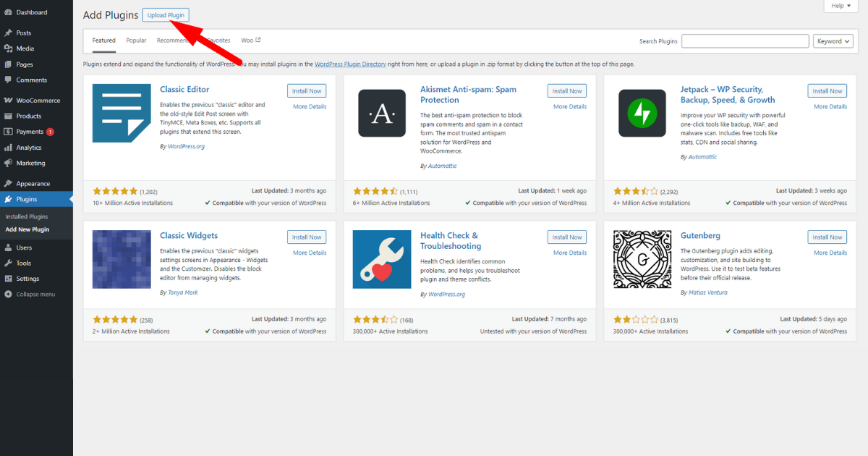This screenshot has height=456, width=868.
Task: Click the Posts pin icon
Action: [x=8, y=33]
